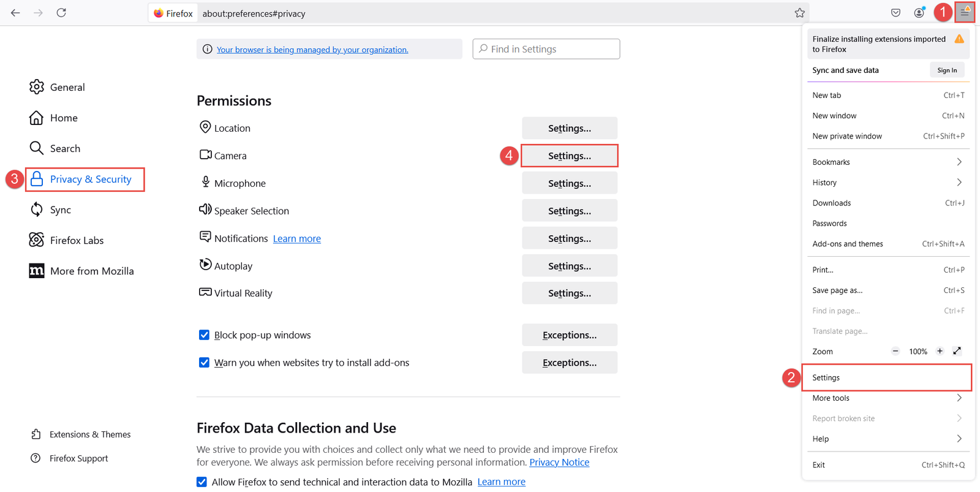This screenshot has width=980, height=492.
Task: Go to the Sync settings category
Action: pyautogui.click(x=60, y=210)
